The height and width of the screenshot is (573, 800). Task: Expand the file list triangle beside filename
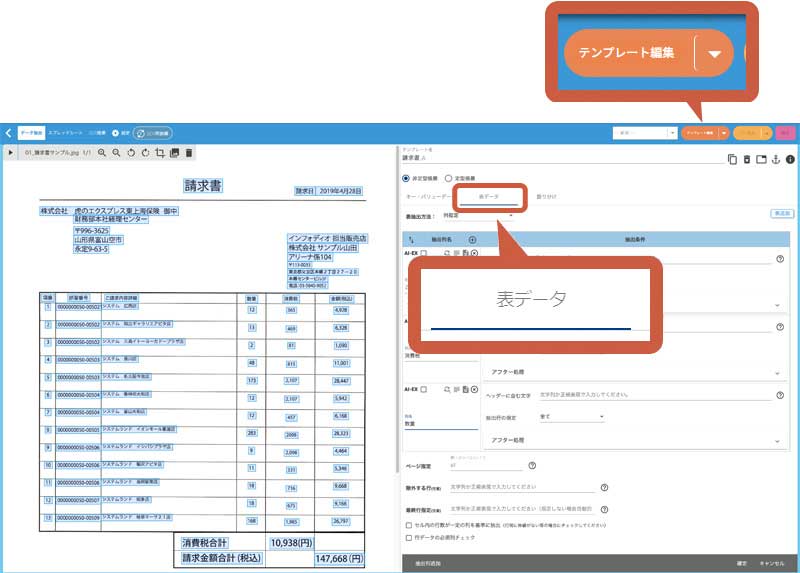[11, 153]
